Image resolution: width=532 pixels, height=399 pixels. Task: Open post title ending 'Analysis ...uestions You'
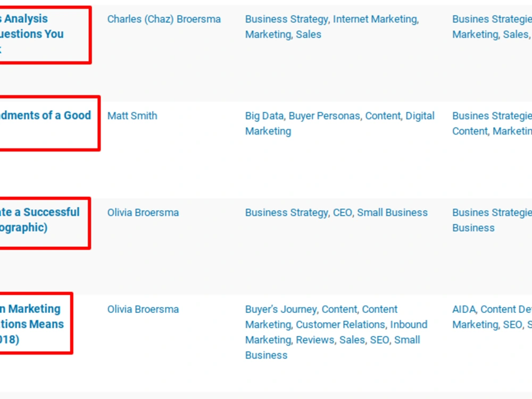[31, 34]
